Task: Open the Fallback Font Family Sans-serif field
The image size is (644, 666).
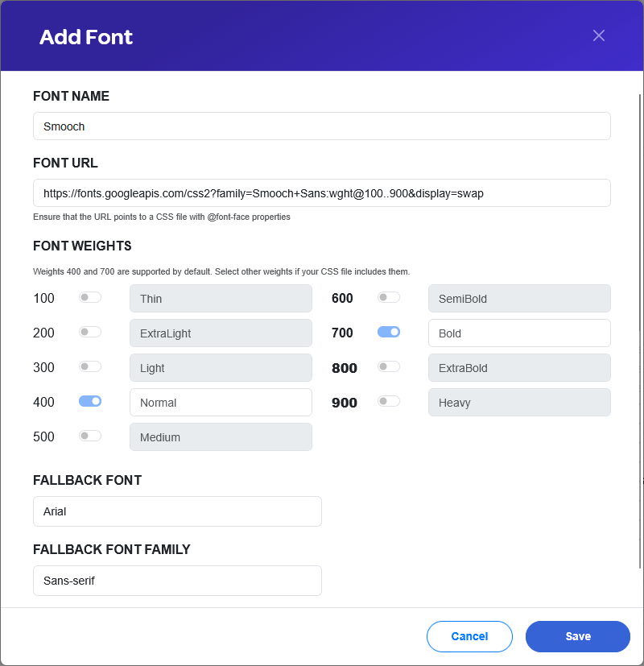Action: coord(177,581)
